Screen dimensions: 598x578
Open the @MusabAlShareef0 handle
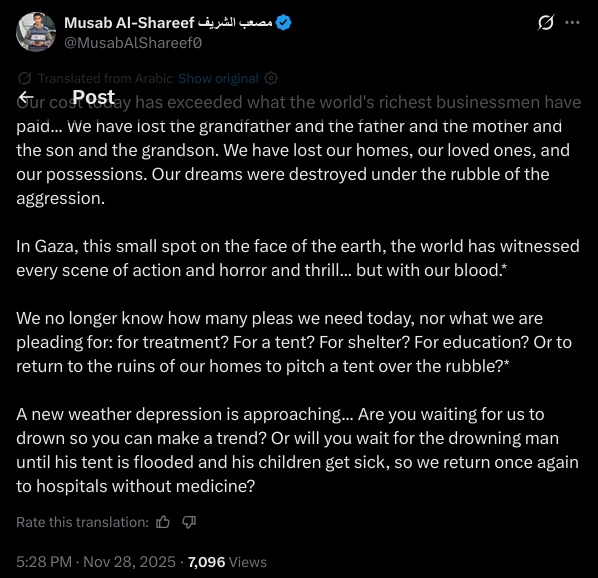pos(133,43)
